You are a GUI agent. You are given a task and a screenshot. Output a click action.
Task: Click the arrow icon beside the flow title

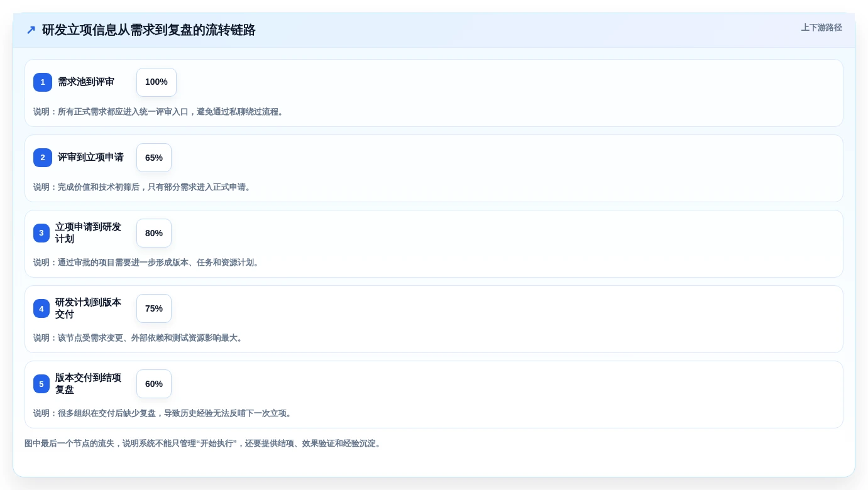click(31, 30)
